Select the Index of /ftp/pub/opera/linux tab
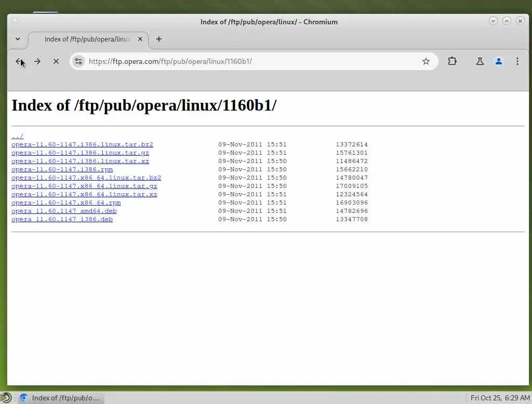This screenshot has width=532, height=404. tap(88, 39)
